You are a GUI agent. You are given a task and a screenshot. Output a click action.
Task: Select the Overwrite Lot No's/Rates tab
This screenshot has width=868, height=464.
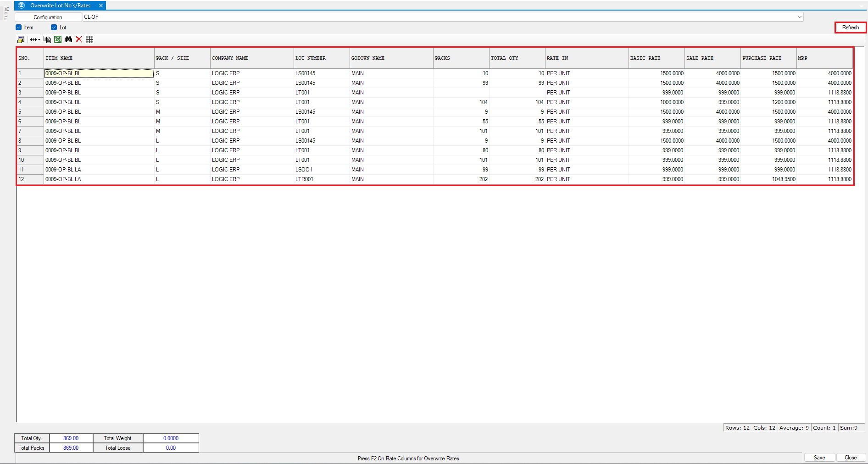[60, 6]
